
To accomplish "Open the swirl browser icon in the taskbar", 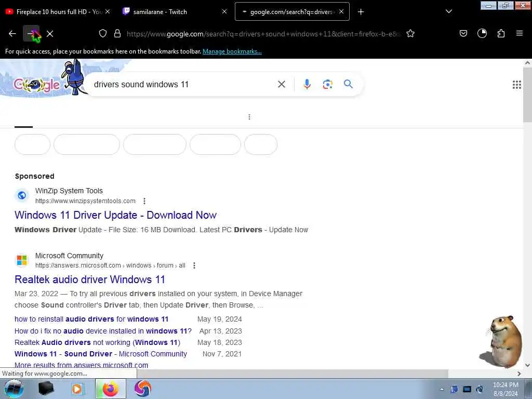I will tap(143, 389).
